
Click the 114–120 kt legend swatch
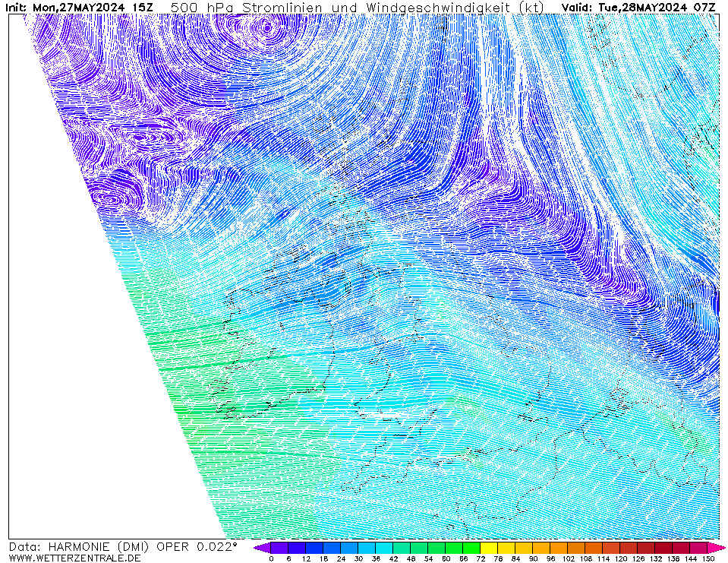pos(612,548)
